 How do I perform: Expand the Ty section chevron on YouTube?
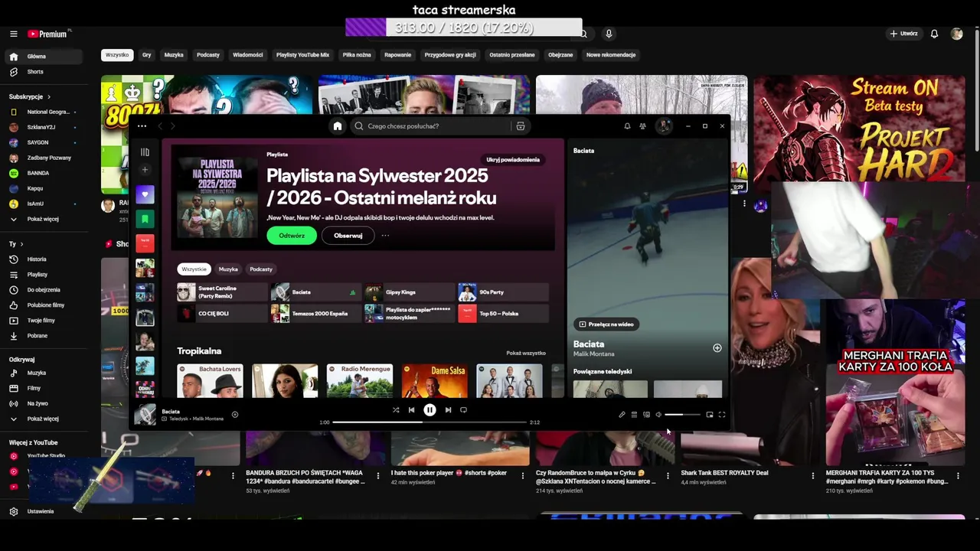pyautogui.click(x=21, y=244)
